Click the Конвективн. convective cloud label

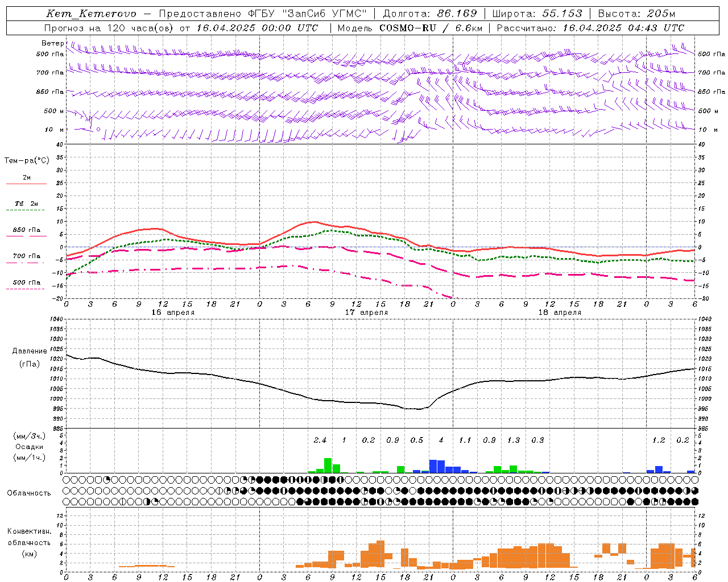[29, 531]
